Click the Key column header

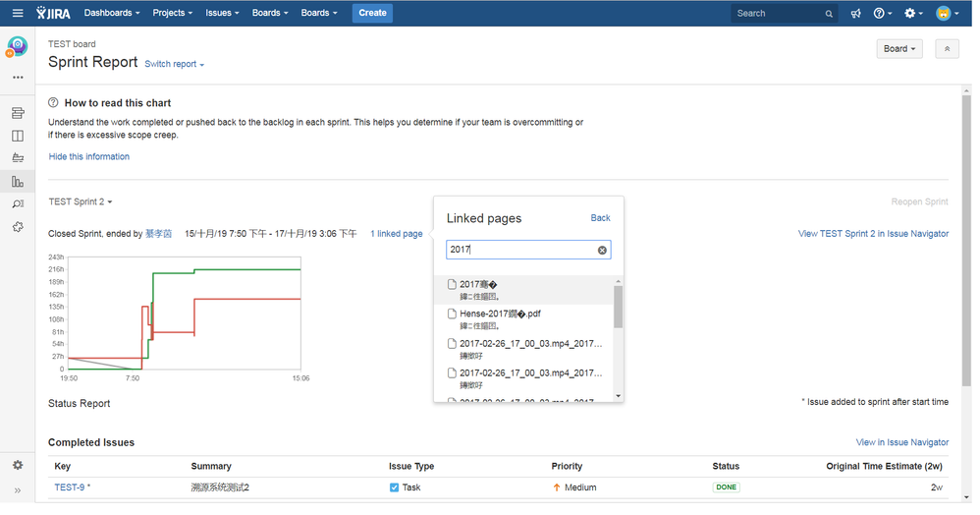point(63,466)
